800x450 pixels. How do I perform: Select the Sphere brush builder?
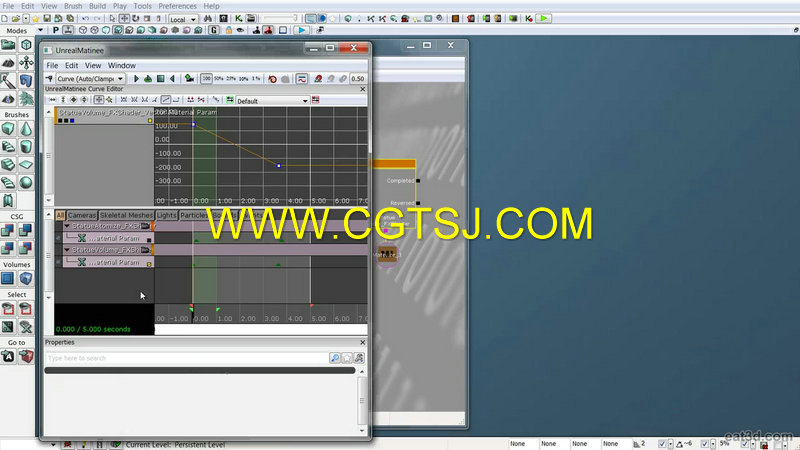click(x=26, y=182)
